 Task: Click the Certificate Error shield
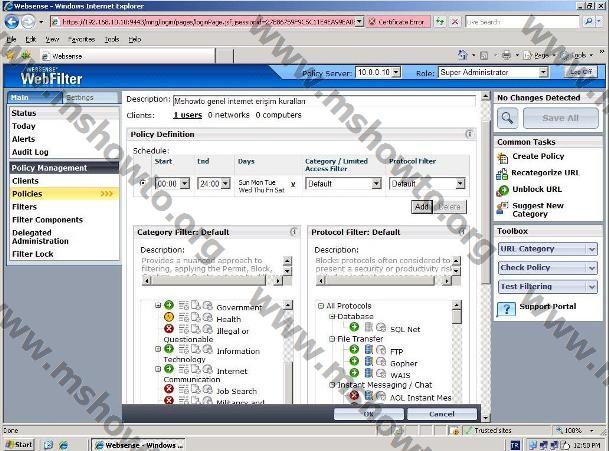[372, 22]
